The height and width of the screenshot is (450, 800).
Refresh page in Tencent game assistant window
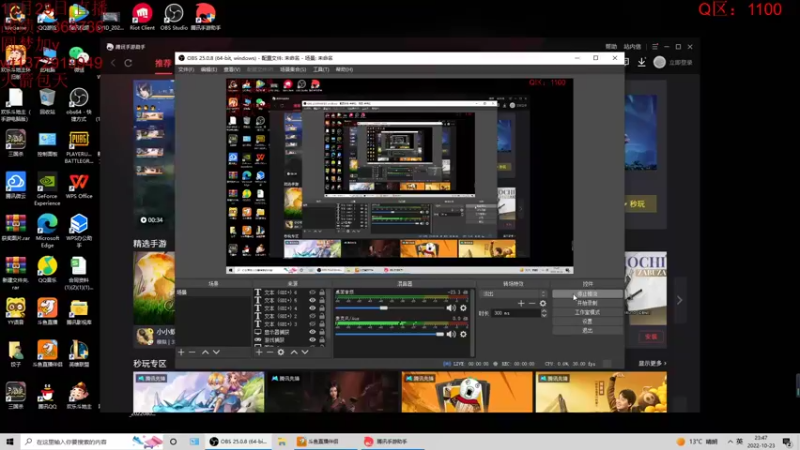128,63
